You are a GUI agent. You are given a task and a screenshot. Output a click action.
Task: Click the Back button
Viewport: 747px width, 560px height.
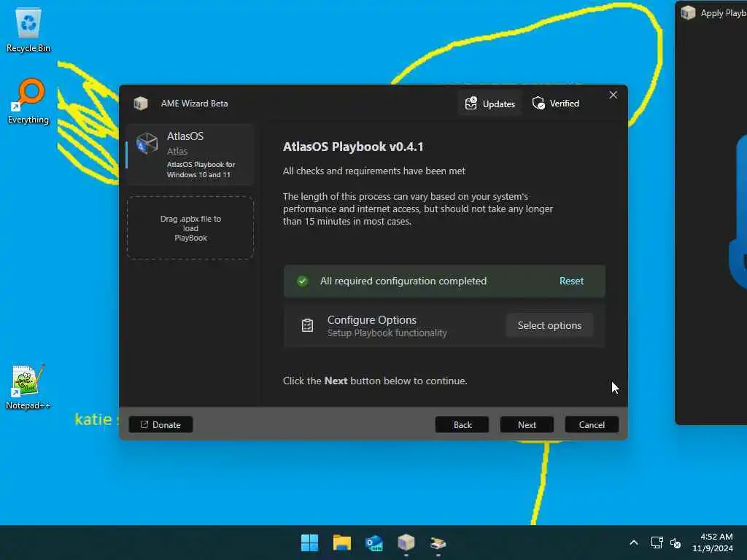[x=462, y=425]
